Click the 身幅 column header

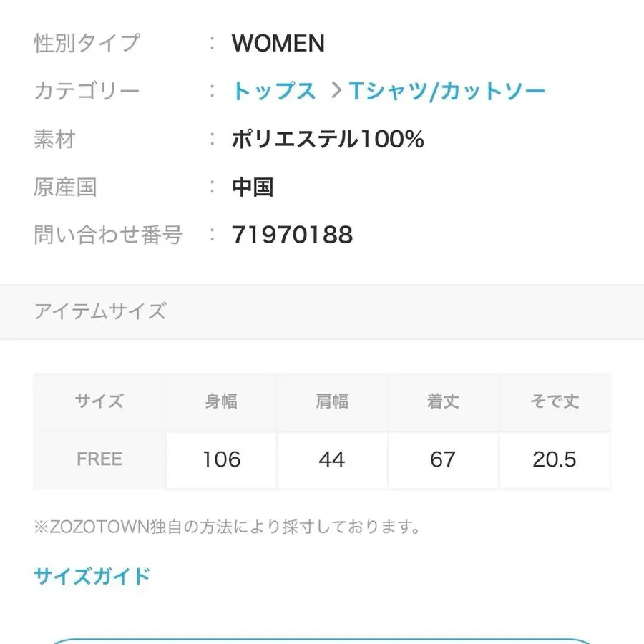tap(220, 401)
